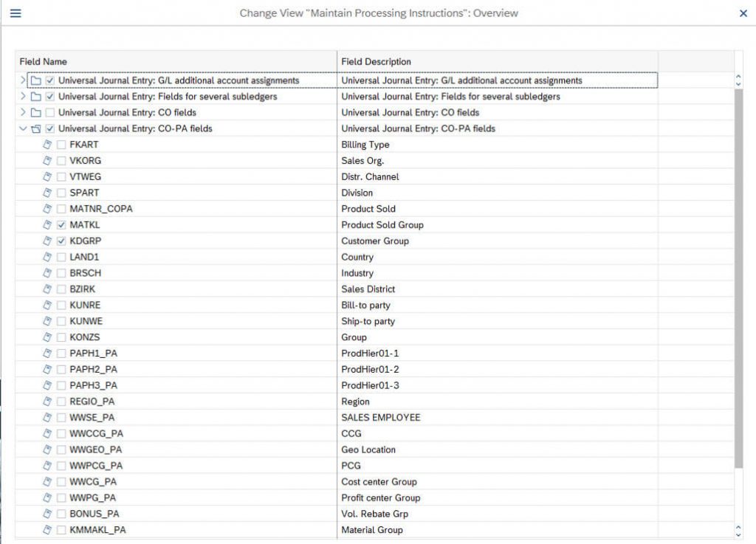This screenshot has height=544, width=756.
Task: Expand Universal Journal Entry: CO fields node
Action: pos(22,112)
